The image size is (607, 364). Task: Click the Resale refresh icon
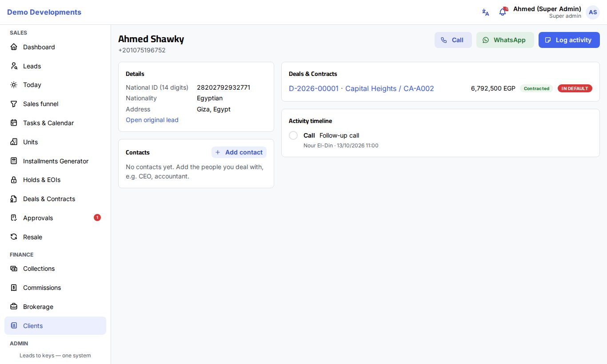coord(14,237)
